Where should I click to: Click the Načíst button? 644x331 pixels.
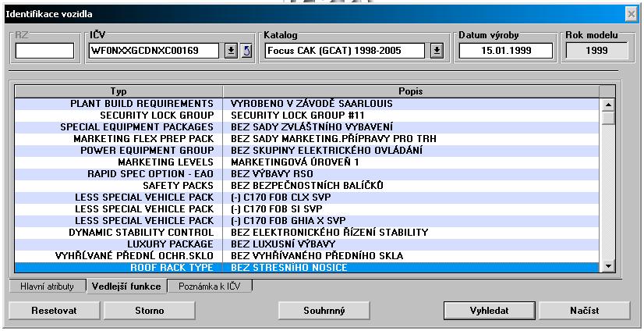click(583, 310)
